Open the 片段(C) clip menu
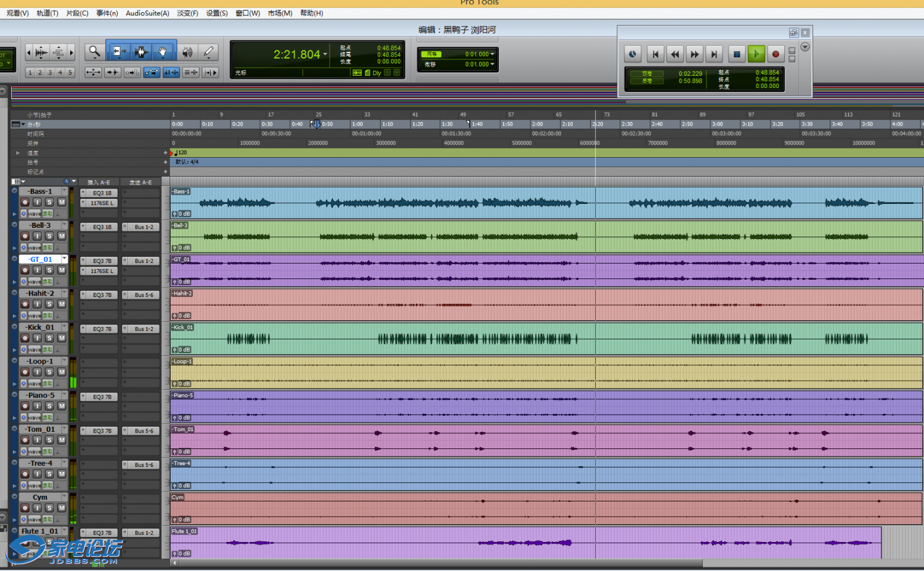Viewport: 924px width, 571px height. click(77, 13)
